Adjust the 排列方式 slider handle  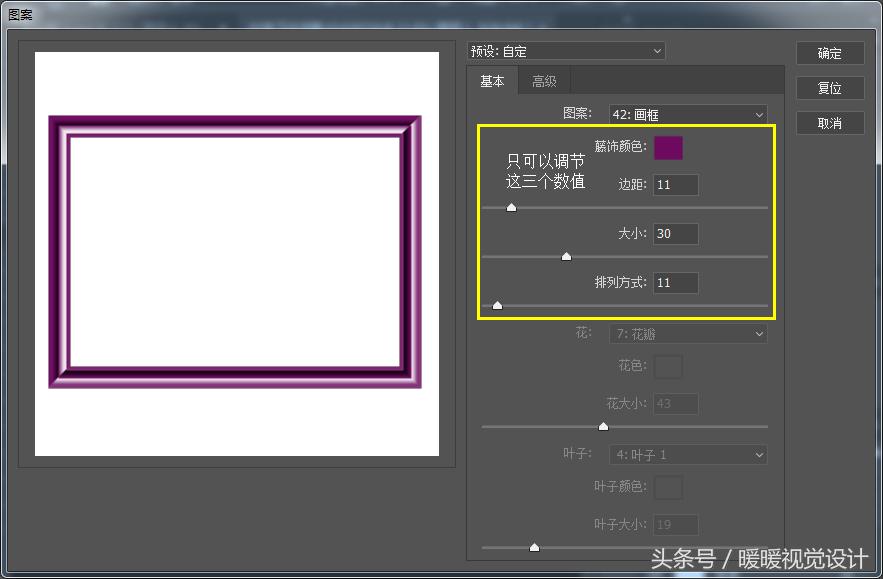(496, 305)
